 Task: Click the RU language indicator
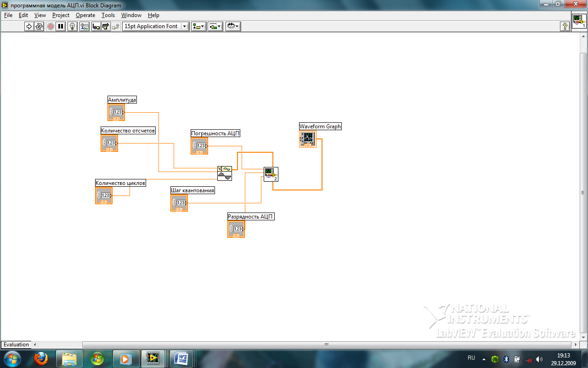tap(471, 358)
